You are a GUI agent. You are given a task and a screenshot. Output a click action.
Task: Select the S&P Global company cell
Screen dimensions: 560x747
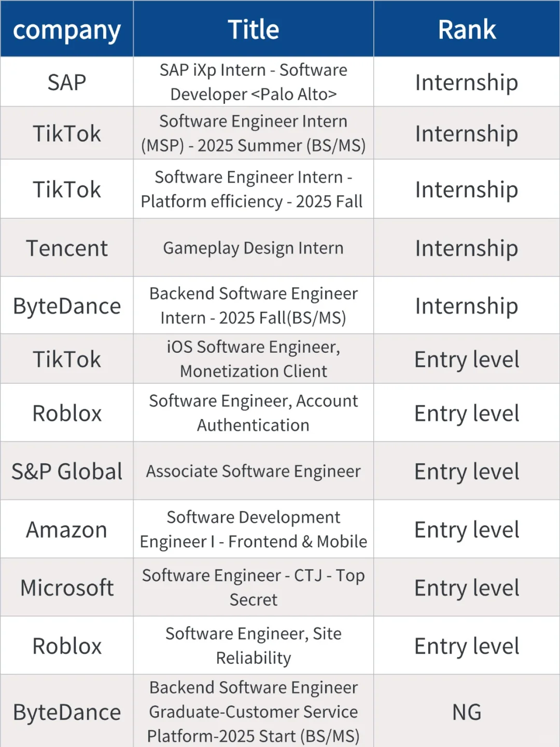click(67, 471)
